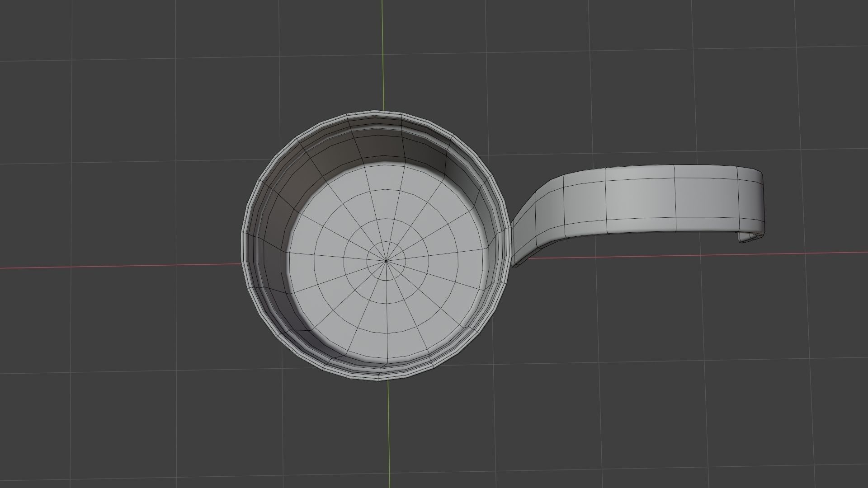Click the topmost point of the mug rim
This screenshot has width=868, height=488.
pos(376,111)
